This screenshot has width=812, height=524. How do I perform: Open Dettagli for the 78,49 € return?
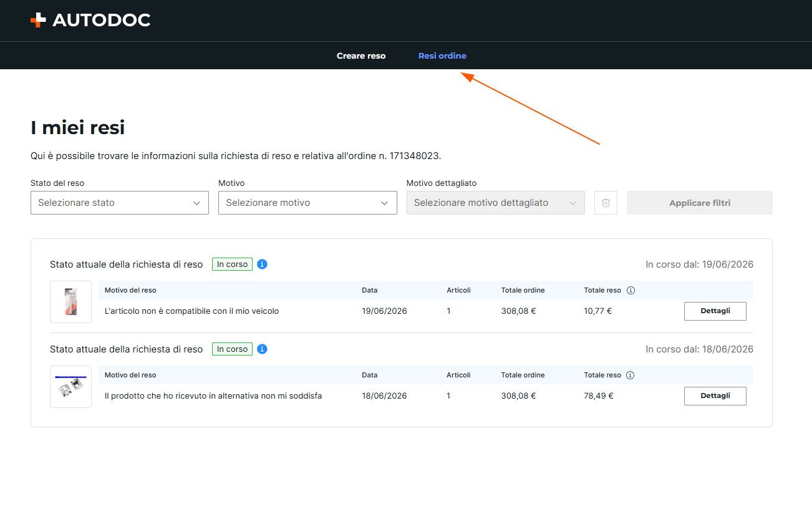click(x=715, y=395)
